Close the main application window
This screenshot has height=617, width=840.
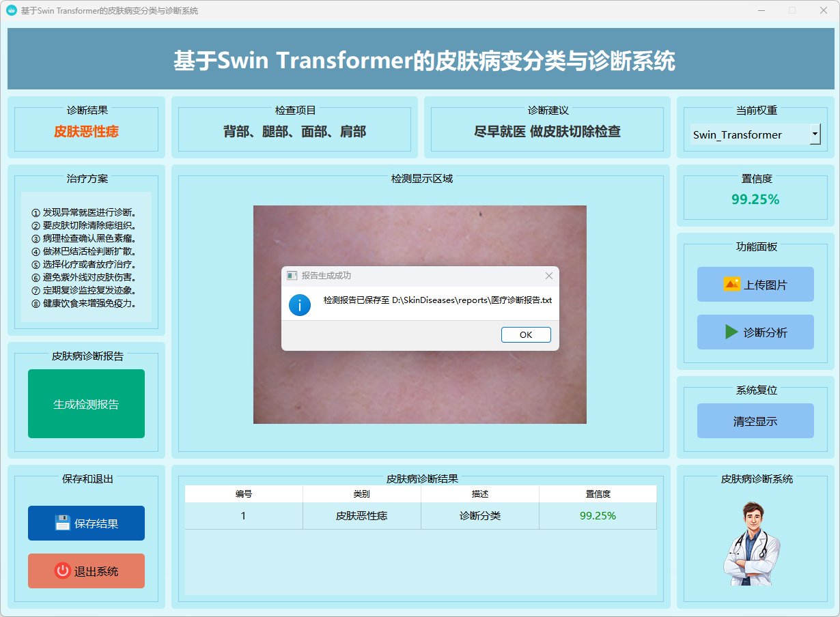[824, 11]
